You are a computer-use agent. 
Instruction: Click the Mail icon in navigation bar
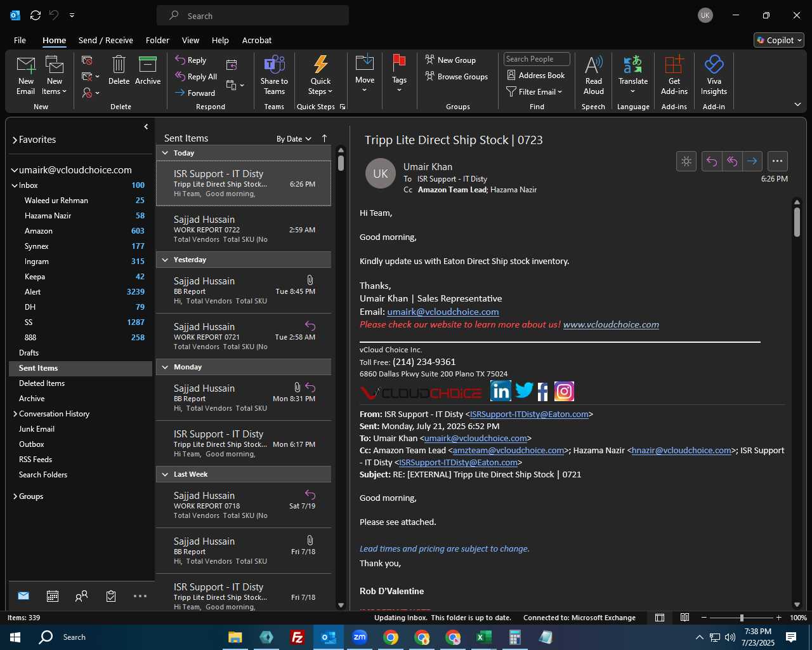[x=23, y=596]
